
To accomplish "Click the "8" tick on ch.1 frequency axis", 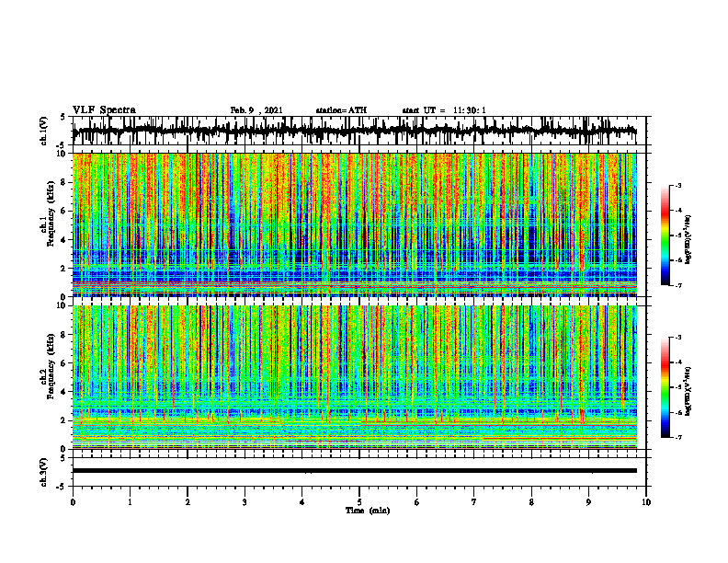I will [x=64, y=182].
